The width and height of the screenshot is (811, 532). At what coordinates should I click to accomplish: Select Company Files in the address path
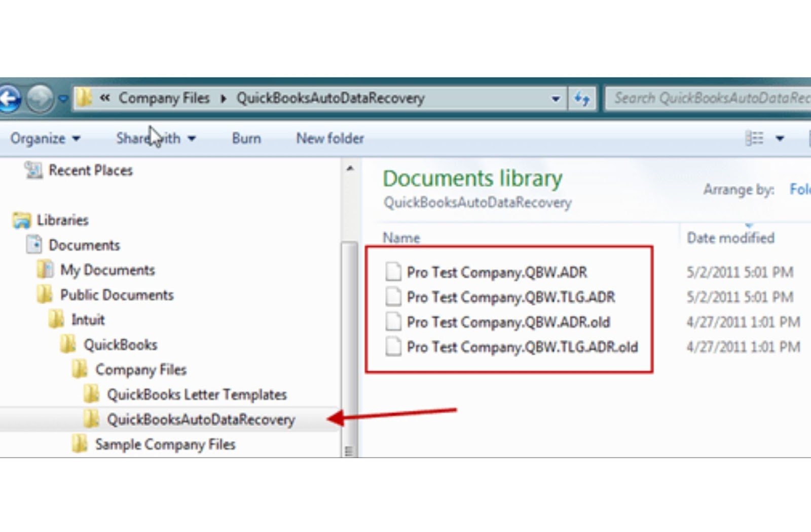pos(164,98)
